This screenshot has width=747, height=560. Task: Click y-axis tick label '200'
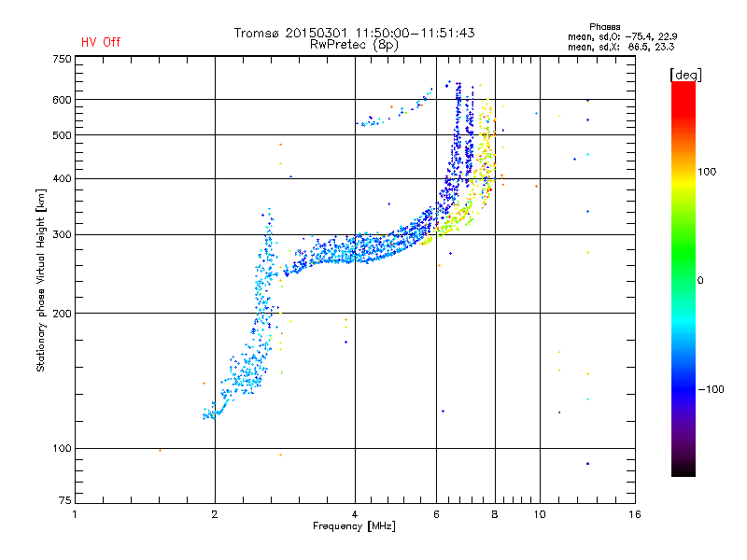point(62,314)
